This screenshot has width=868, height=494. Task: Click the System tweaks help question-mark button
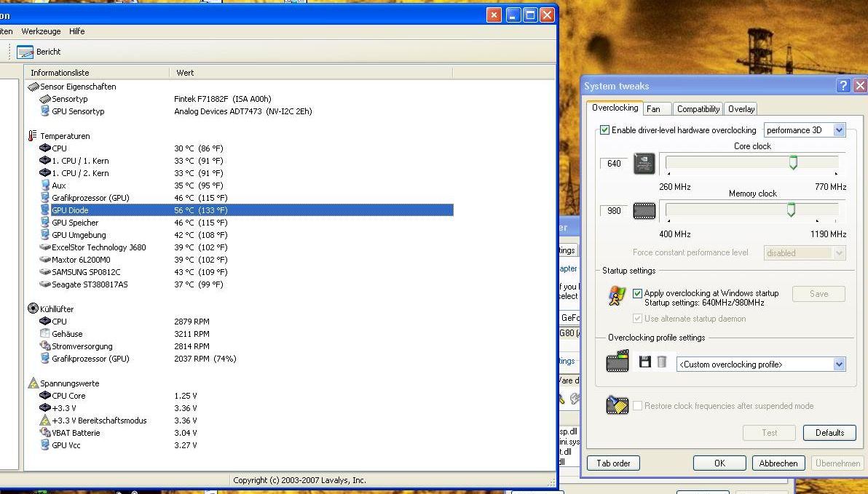click(843, 85)
